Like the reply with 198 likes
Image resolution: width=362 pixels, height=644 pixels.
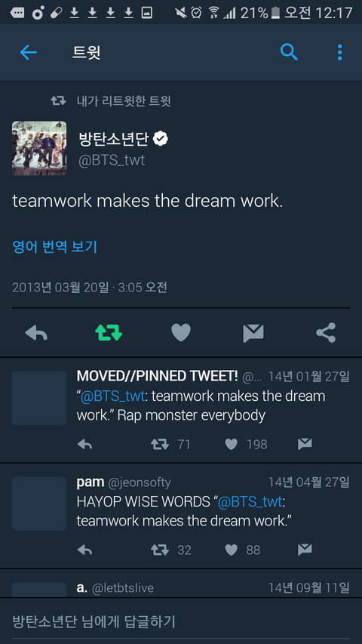point(232,445)
